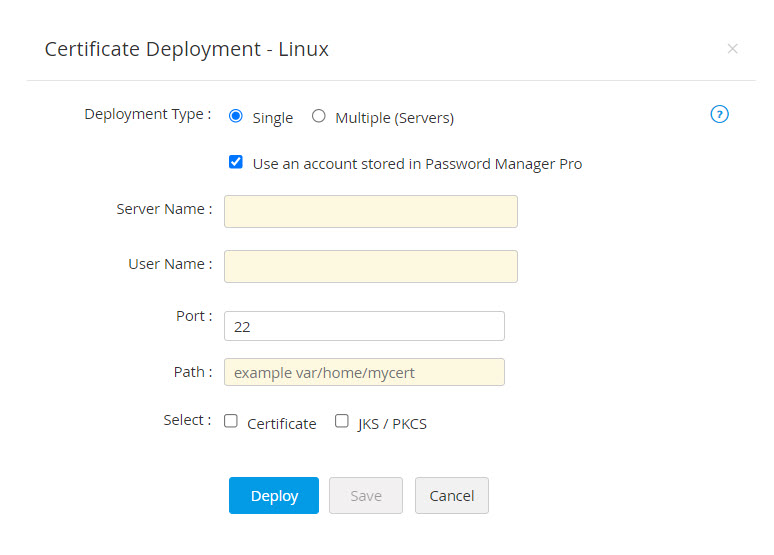Select the Single deployment type
Screen dimensions: 774x555
[x=236, y=116]
